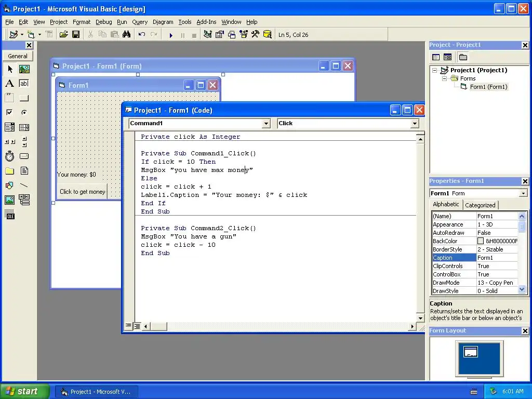Select the Frame control in the toolbox
532x399 pixels.
[10, 98]
